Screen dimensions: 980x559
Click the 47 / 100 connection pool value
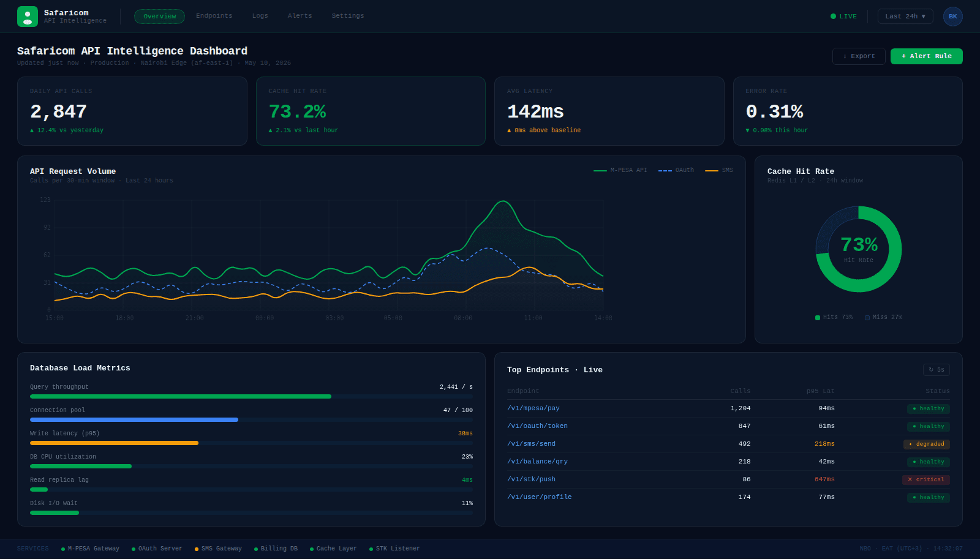pos(458,410)
